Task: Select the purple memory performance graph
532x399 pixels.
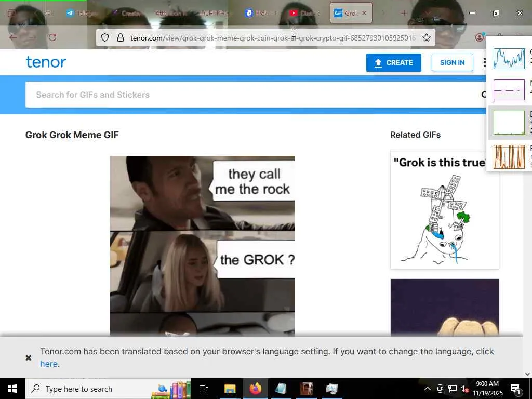Action: click(509, 90)
